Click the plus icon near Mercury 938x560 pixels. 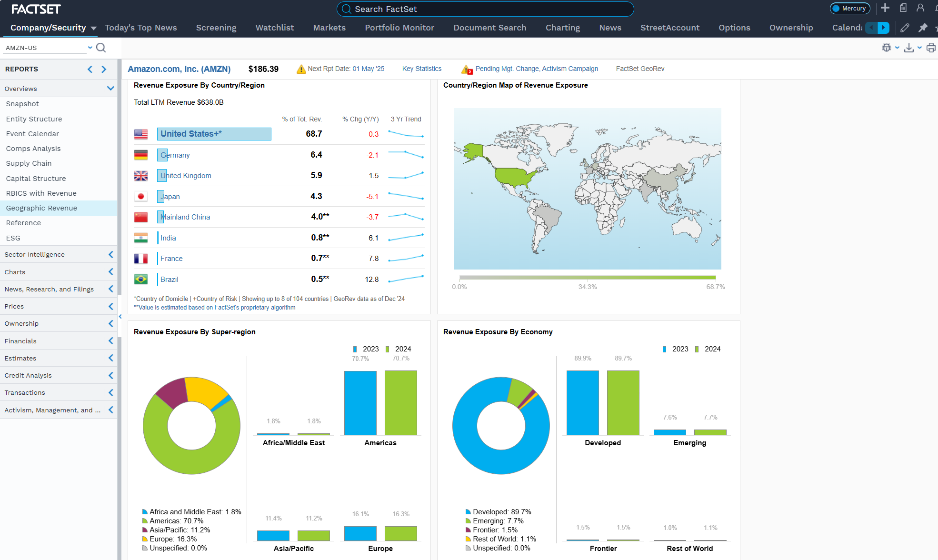point(885,8)
